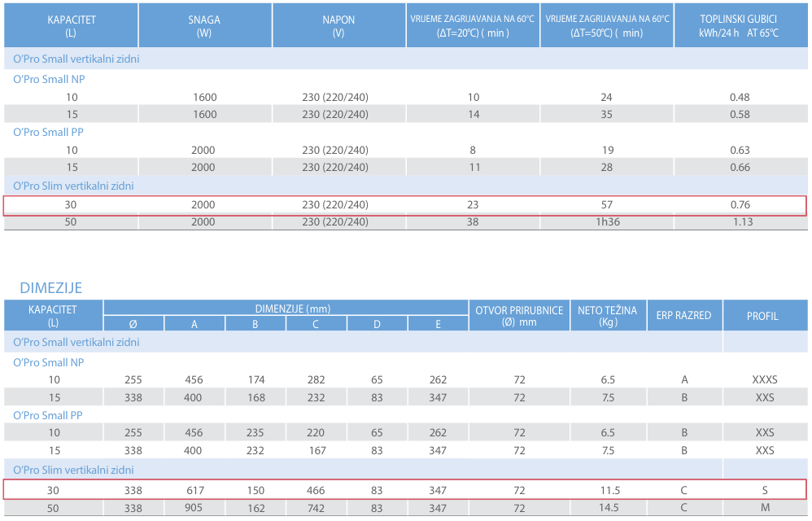Image resolution: width=812 pixels, height=521 pixels.
Task: Click the Ø diameter column header
Action: [x=133, y=324]
